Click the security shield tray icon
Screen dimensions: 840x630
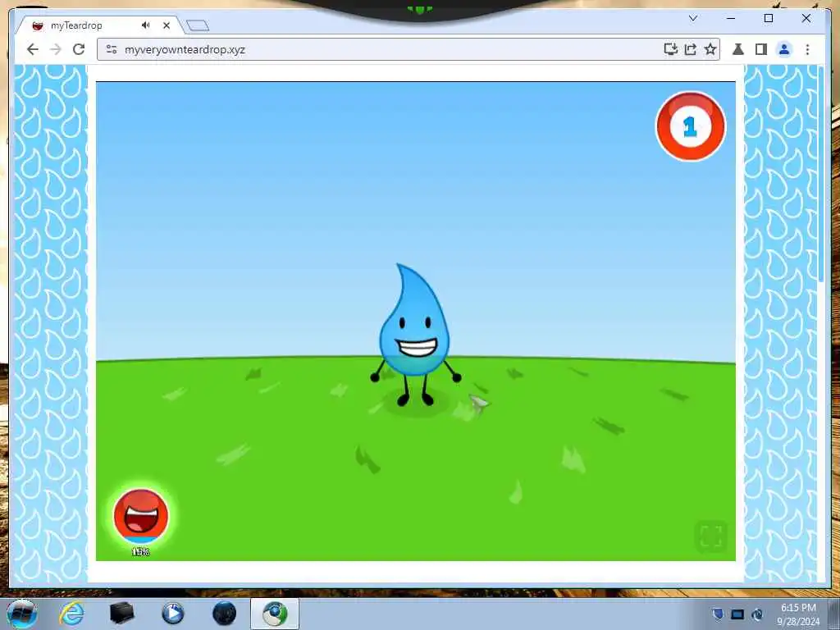pyautogui.click(x=717, y=614)
